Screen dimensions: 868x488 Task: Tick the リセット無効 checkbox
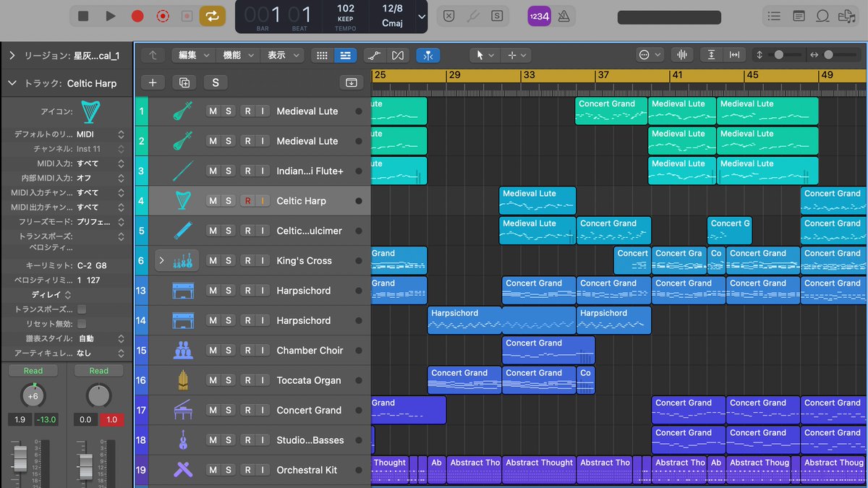tap(82, 324)
